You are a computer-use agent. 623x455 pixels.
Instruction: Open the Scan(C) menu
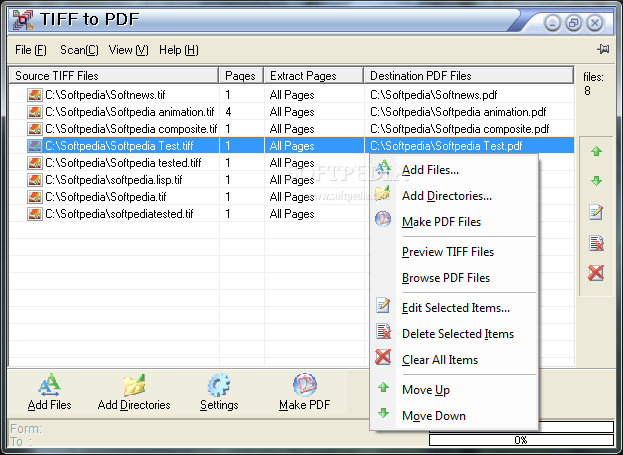pos(79,50)
